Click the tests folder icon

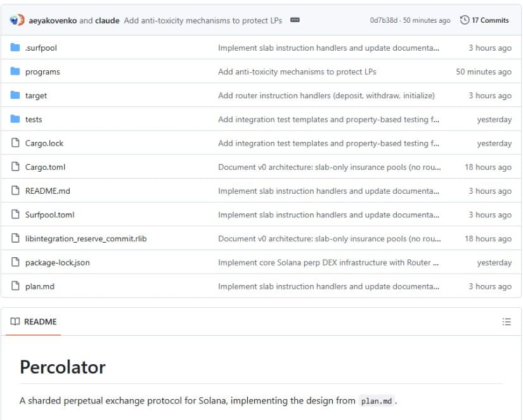point(15,119)
